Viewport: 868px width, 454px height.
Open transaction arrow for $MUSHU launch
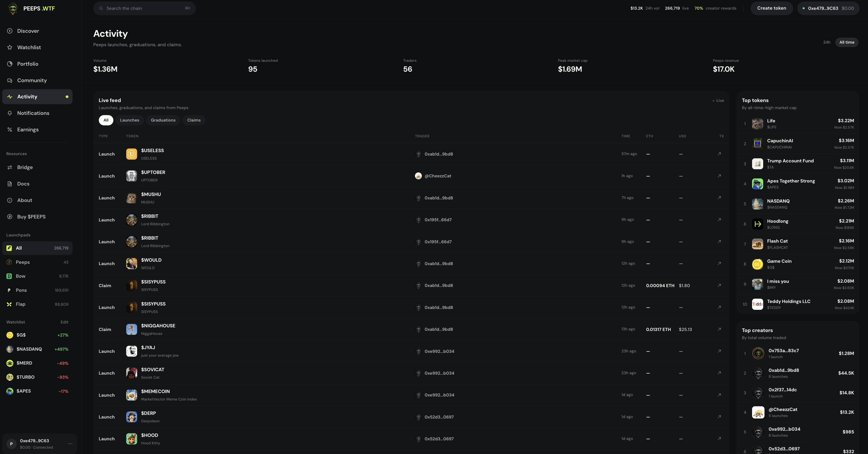coord(719,198)
